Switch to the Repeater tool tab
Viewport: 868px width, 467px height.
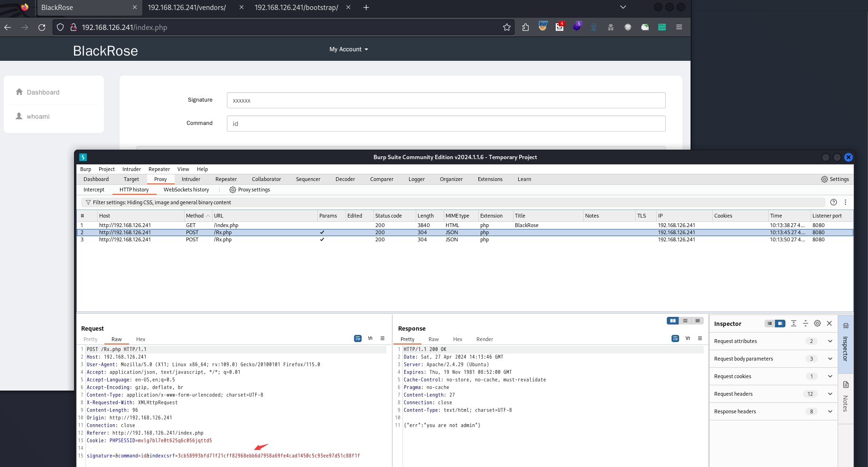pos(226,179)
